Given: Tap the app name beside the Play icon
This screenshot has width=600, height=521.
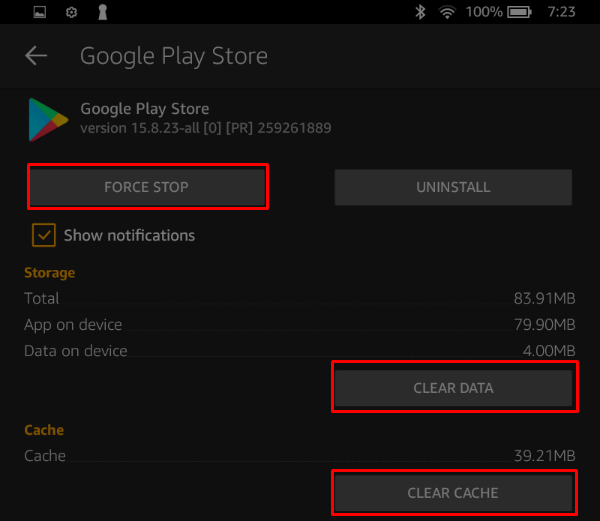Looking at the screenshot, I should [145, 109].
